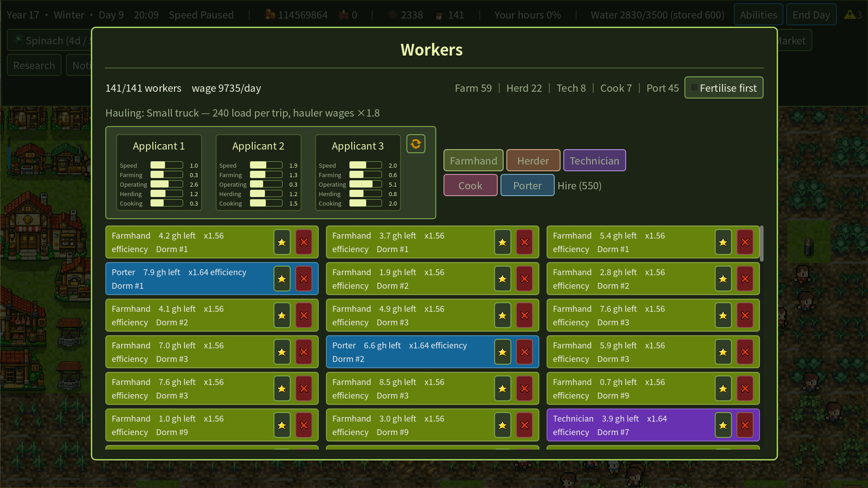Click the Port 45 count
The width and height of the screenshot is (868, 488).
point(662,88)
